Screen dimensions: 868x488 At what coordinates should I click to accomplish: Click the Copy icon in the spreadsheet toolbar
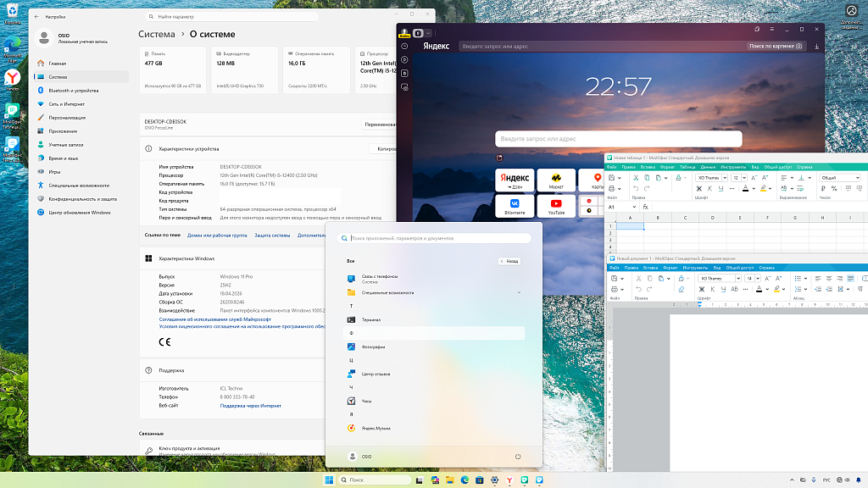[647, 178]
